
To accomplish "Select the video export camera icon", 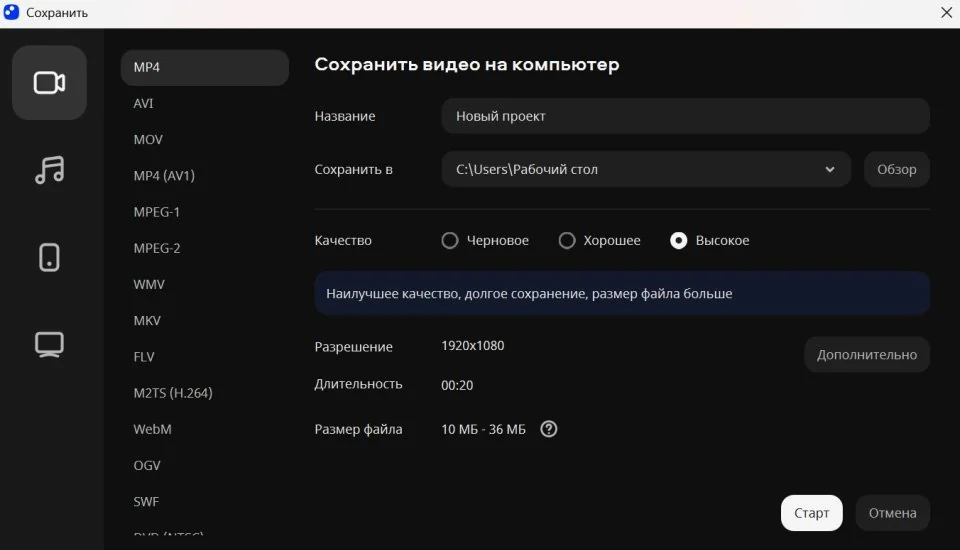I will coord(49,83).
